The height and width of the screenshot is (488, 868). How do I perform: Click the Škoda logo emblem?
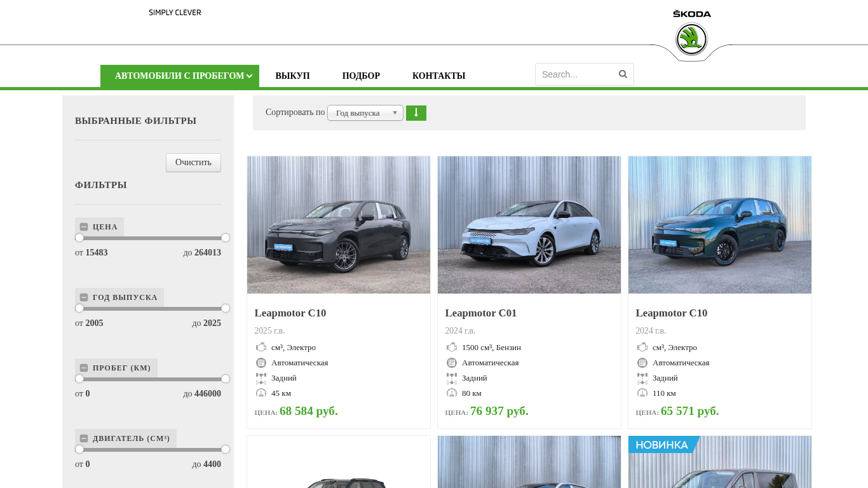691,39
